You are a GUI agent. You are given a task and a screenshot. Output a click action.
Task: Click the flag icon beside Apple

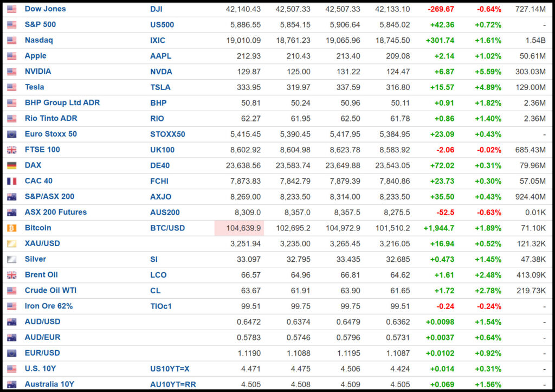coord(12,56)
